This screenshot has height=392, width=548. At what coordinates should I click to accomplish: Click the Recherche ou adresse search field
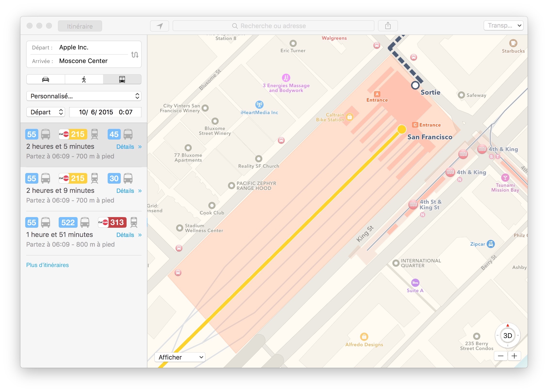(273, 26)
